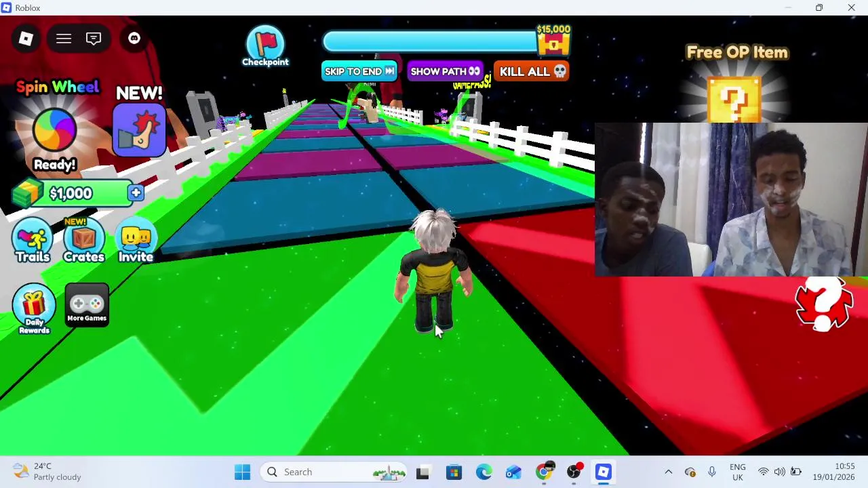This screenshot has width=868, height=488.
Task: Claim the Free OP Item mystery block
Action: pyautogui.click(x=734, y=100)
